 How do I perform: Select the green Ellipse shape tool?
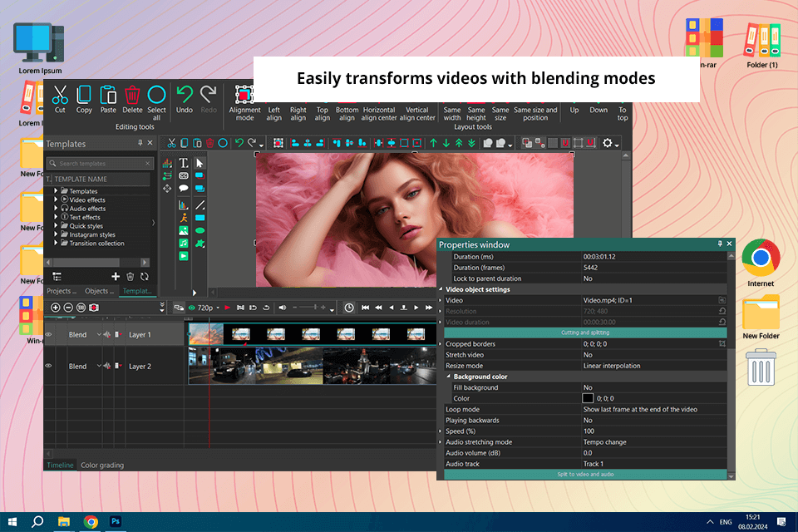pyautogui.click(x=200, y=230)
